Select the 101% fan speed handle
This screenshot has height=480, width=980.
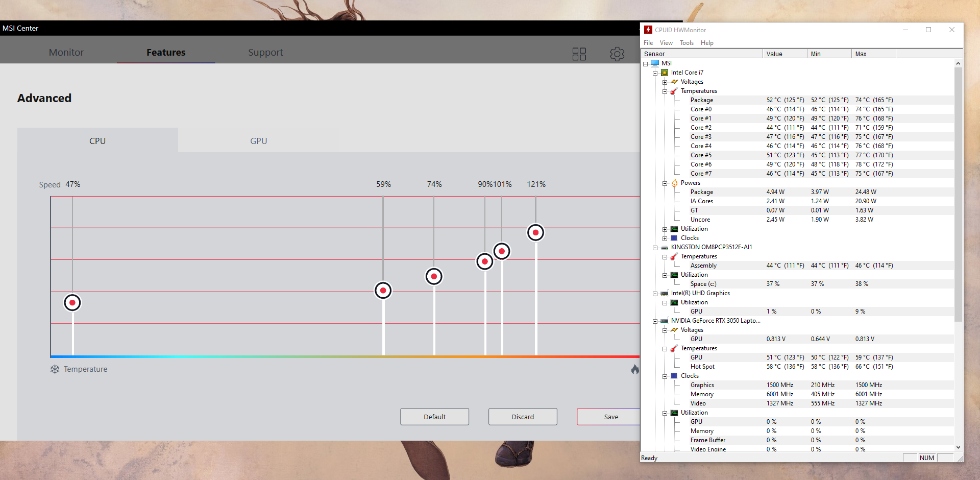[502, 251]
